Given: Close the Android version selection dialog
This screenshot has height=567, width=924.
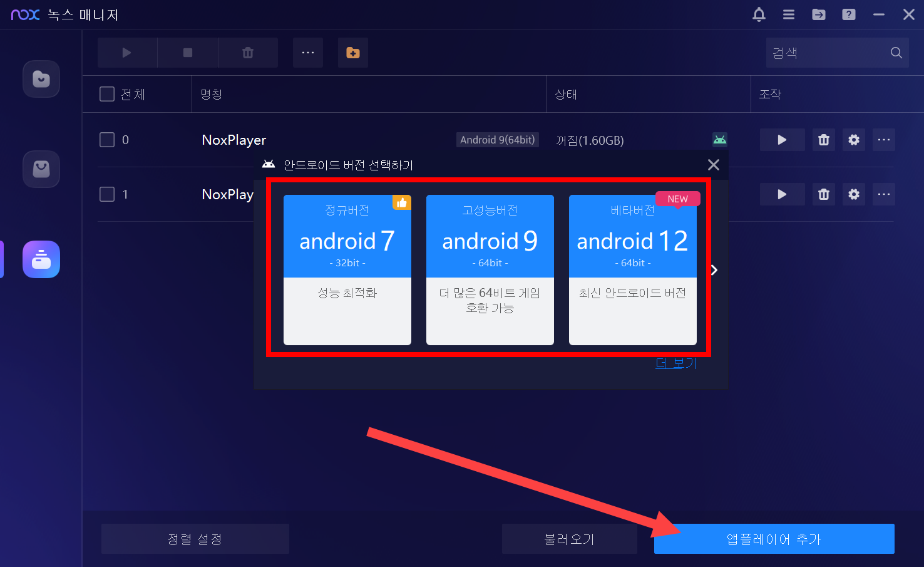Looking at the screenshot, I should [714, 165].
